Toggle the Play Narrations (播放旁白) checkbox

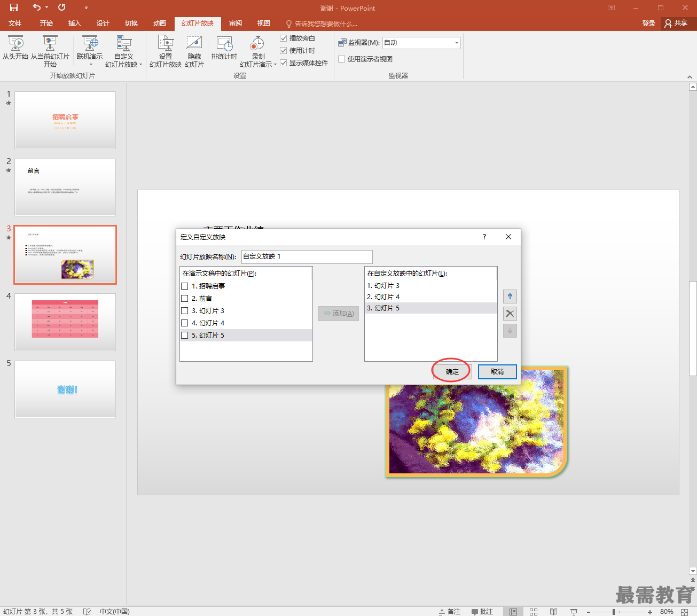(x=284, y=38)
